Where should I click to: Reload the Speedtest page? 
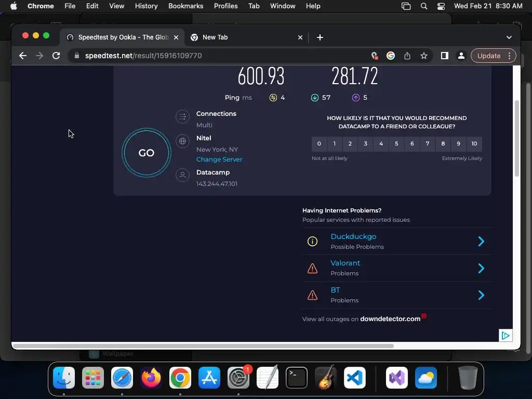[56, 56]
